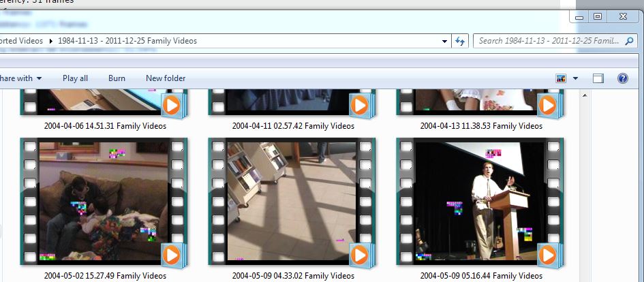
Task: Select the 2004-05-02 15.27.49 video thumbnail
Action: click(x=104, y=202)
